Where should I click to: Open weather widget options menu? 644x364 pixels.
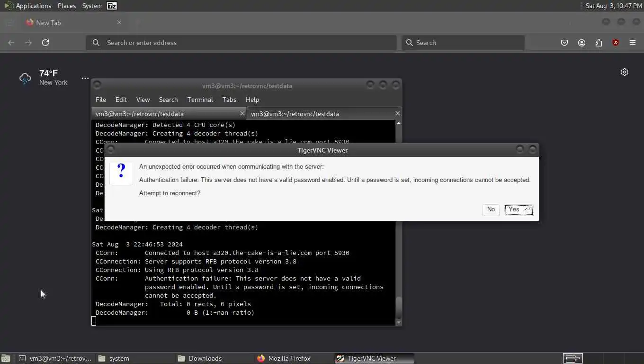(85, 78)
